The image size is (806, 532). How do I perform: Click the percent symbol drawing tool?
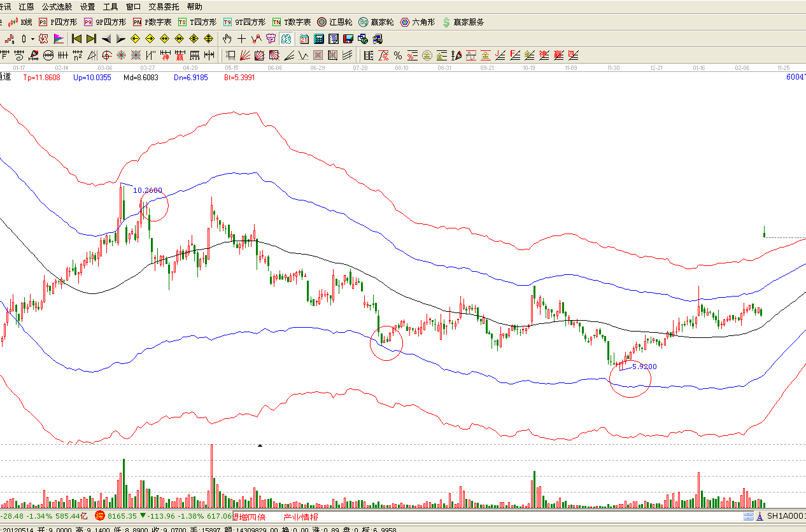tap(398, 55)
